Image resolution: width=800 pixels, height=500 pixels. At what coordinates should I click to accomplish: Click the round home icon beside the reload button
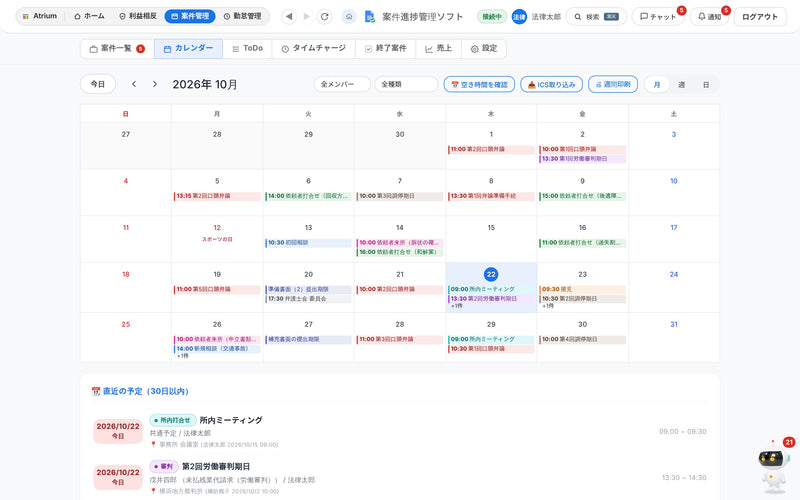point(349,16)
